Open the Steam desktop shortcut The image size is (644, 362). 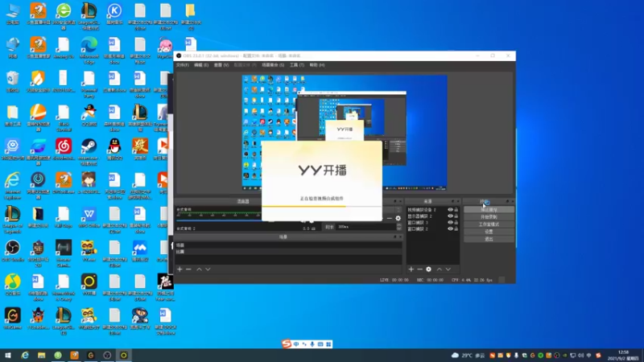click(89, 150)
